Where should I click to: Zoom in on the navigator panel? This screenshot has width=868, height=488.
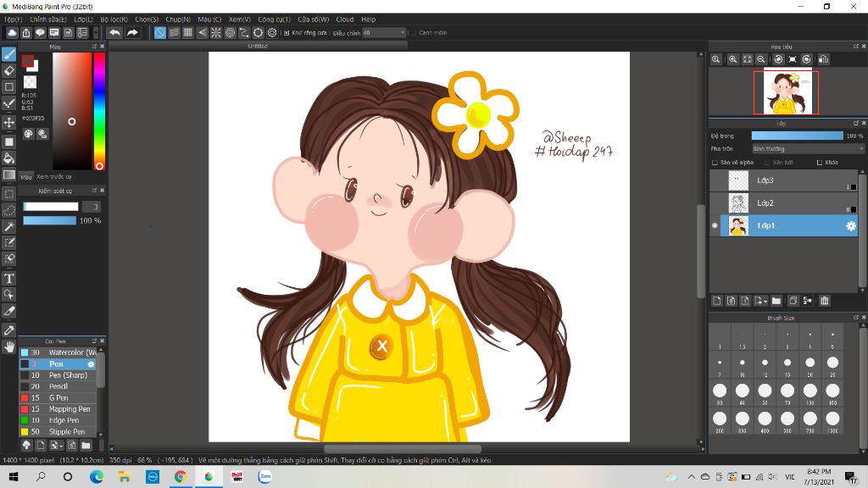click(733, 59)
